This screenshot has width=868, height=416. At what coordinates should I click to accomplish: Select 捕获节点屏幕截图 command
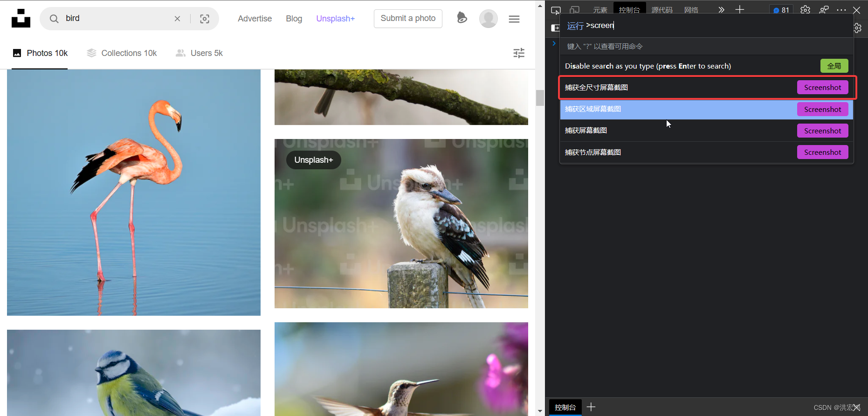[x=707, y=152]
